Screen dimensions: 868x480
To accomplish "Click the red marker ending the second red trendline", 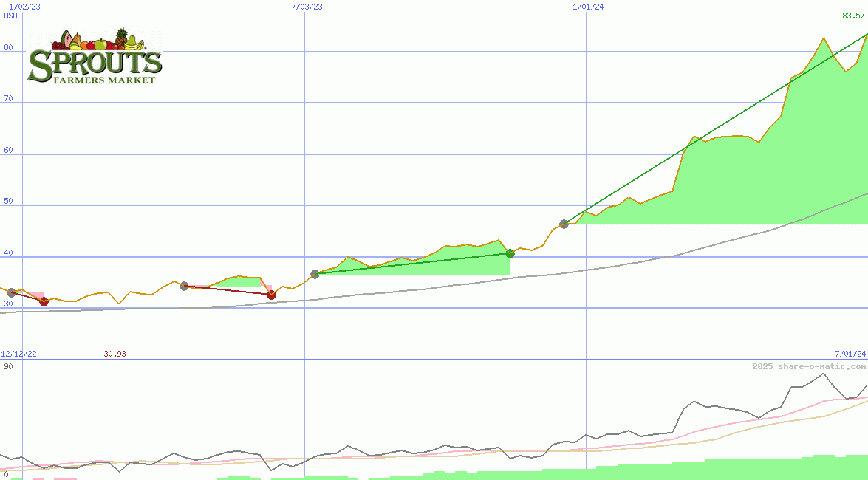I will pos(271,295).
